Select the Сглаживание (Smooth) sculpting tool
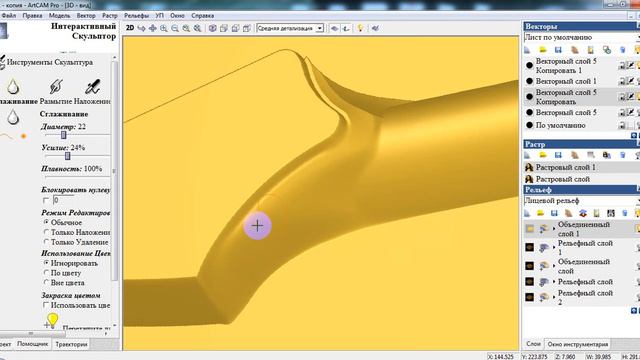 13,86
